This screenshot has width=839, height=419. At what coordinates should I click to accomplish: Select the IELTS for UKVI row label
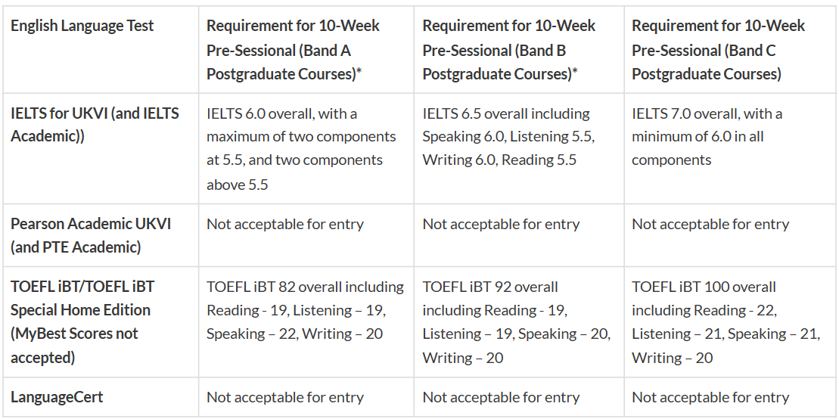click(95, 125)
